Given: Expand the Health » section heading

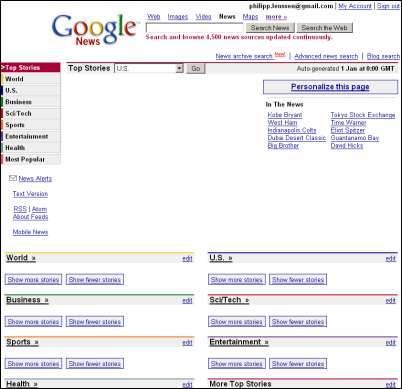Looking at the screenshot, I should click(x=22, y=384).
